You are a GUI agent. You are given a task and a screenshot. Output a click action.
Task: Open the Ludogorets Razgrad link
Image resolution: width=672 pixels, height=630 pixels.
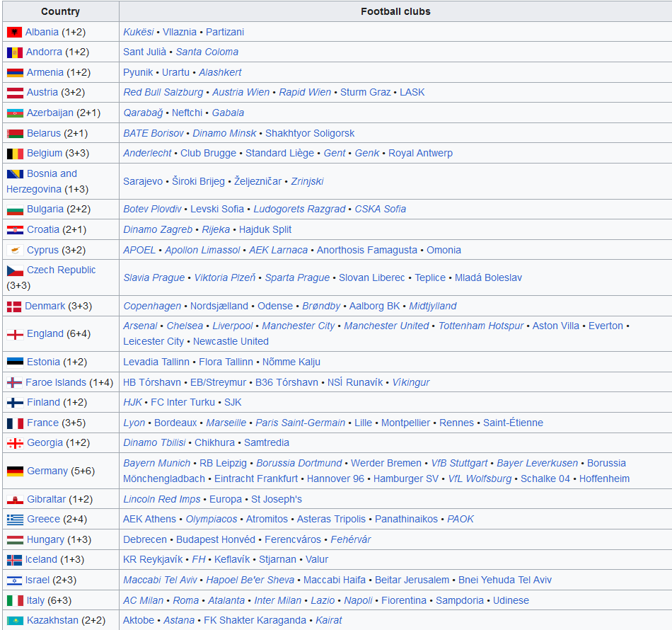[299, 210]
